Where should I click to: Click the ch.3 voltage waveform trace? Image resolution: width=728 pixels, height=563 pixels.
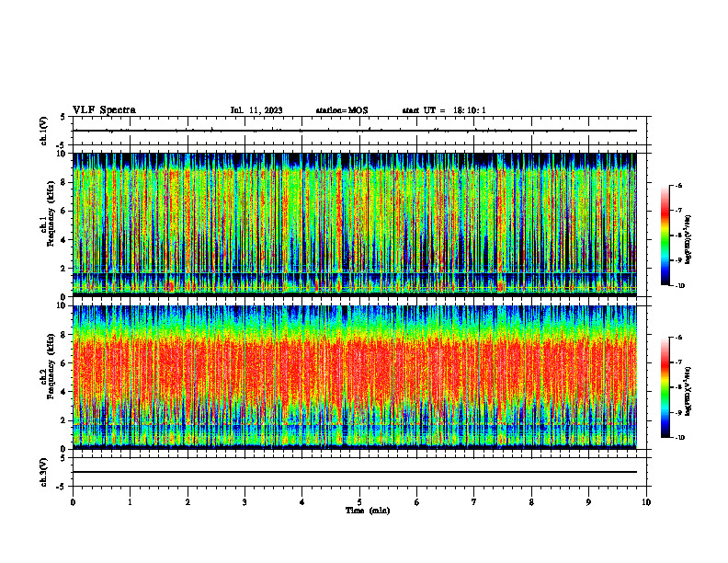[x=355, y=472]
